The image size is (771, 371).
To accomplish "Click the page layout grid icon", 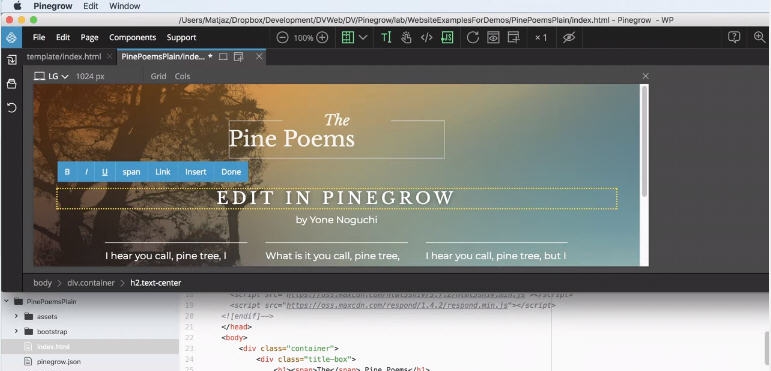I will [x=348, y=37].
